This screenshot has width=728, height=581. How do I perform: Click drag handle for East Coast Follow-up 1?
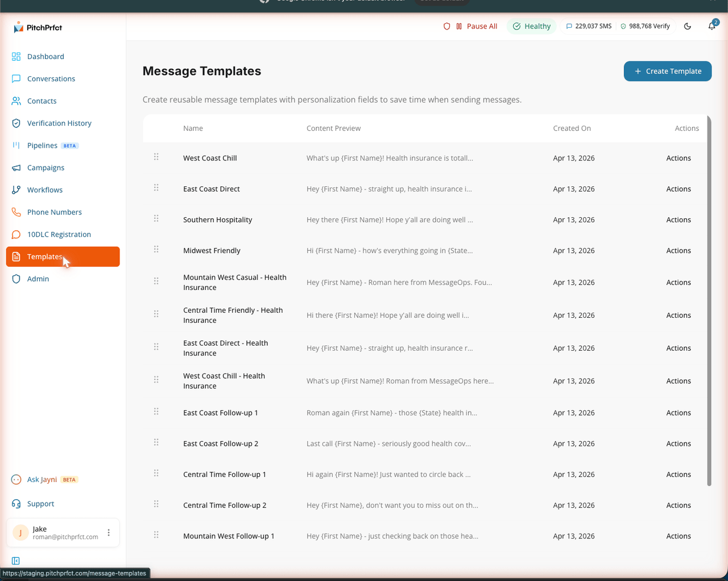point(156,412)
